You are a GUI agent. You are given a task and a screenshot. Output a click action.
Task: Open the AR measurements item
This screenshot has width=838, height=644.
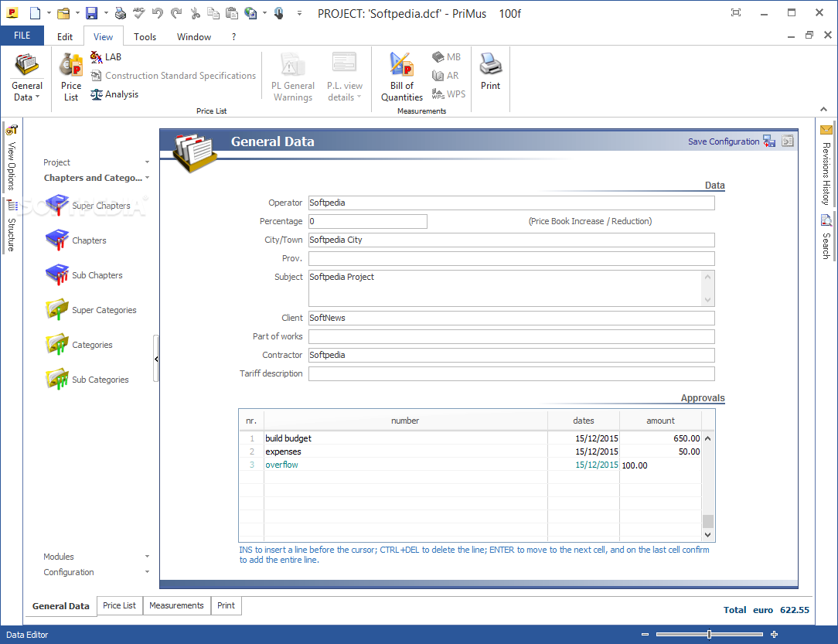pyautogui.click(x=445, y=75)
